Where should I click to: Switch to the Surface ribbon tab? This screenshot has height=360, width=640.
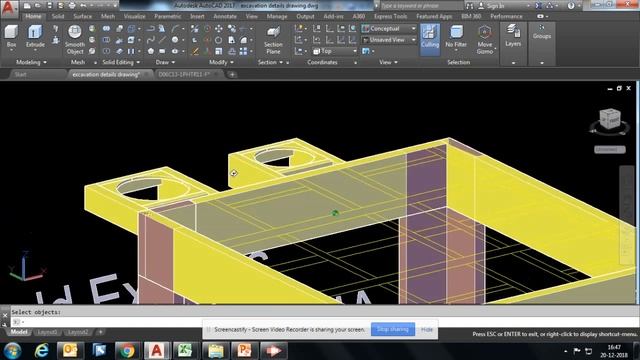pos(82,16)
